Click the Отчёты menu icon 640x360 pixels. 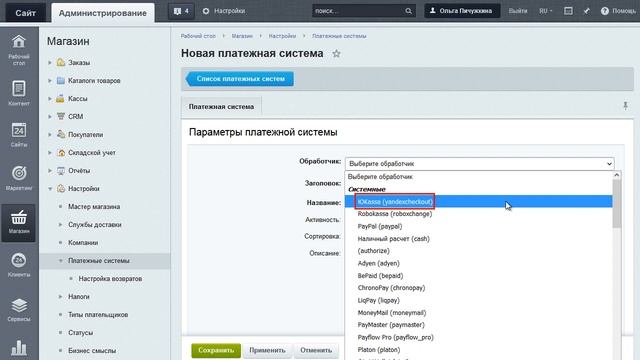tap(61, 170)
